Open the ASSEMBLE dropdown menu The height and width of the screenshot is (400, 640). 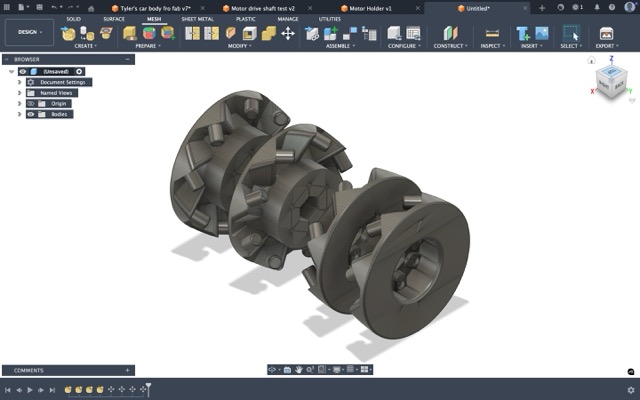(340, 46)
